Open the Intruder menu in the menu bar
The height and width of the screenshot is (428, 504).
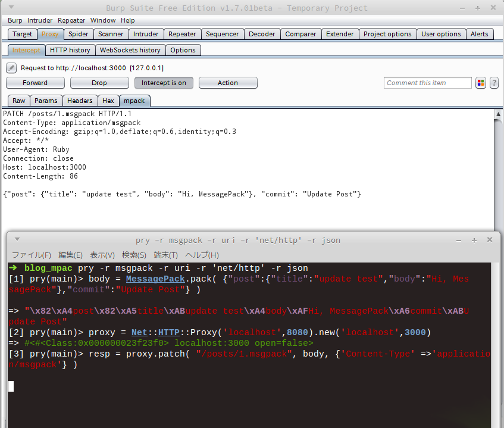40,20
